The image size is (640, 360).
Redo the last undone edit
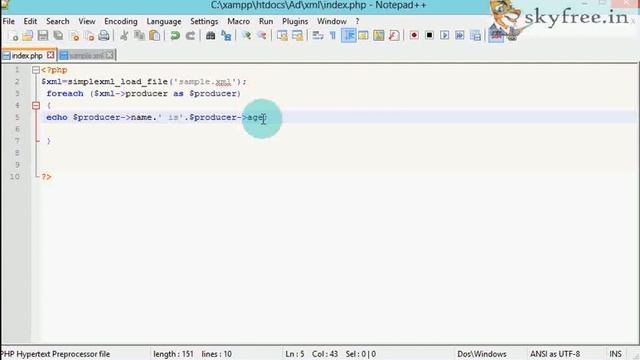tap(190, 36)
